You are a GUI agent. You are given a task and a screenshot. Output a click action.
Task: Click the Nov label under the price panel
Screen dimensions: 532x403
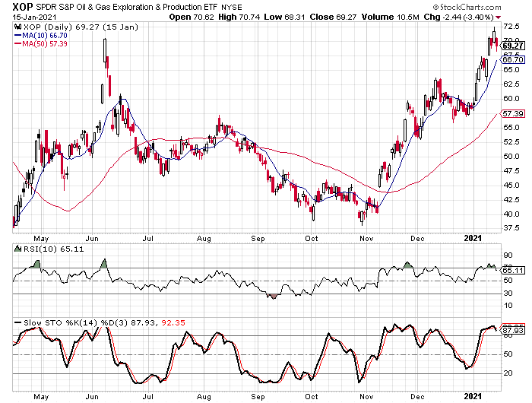tap(366, 239)
